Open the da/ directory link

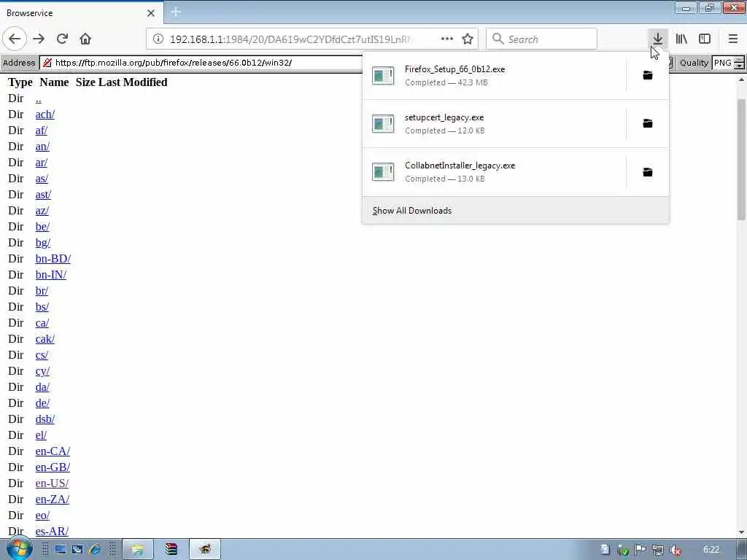(42, 387)
